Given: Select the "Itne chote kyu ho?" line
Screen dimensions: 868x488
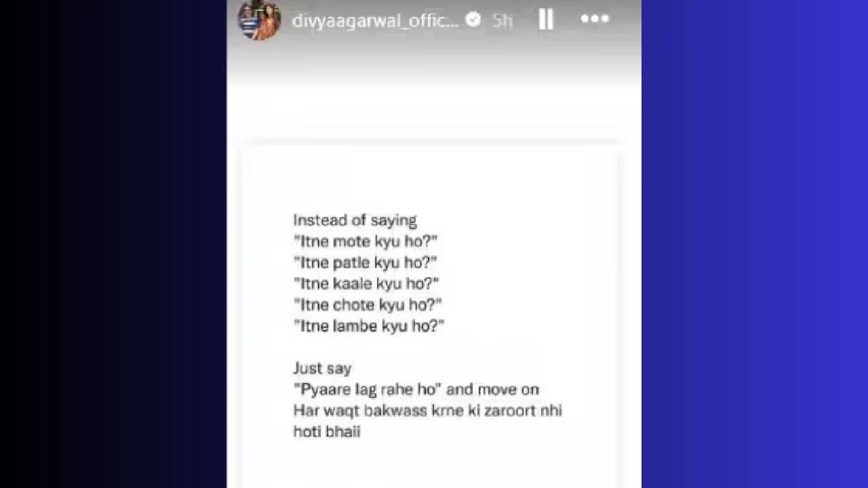Looking at the screenshot, I should pos(368,304).
